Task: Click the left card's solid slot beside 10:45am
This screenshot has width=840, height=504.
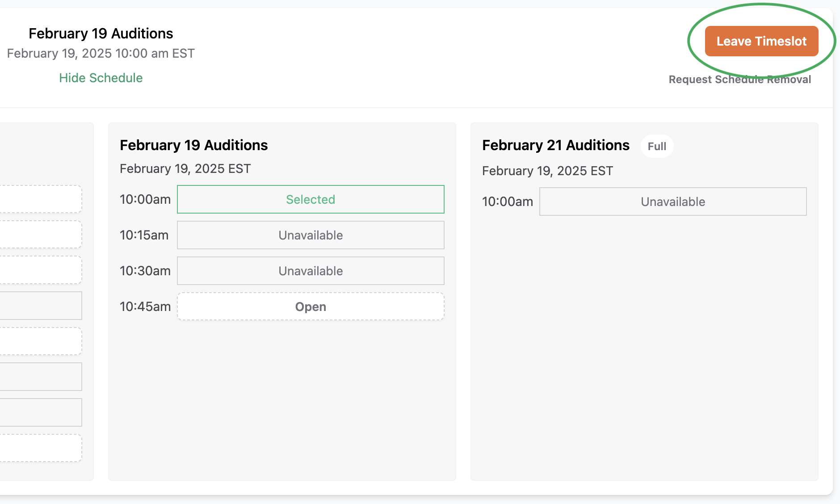Action: (40, 306)
